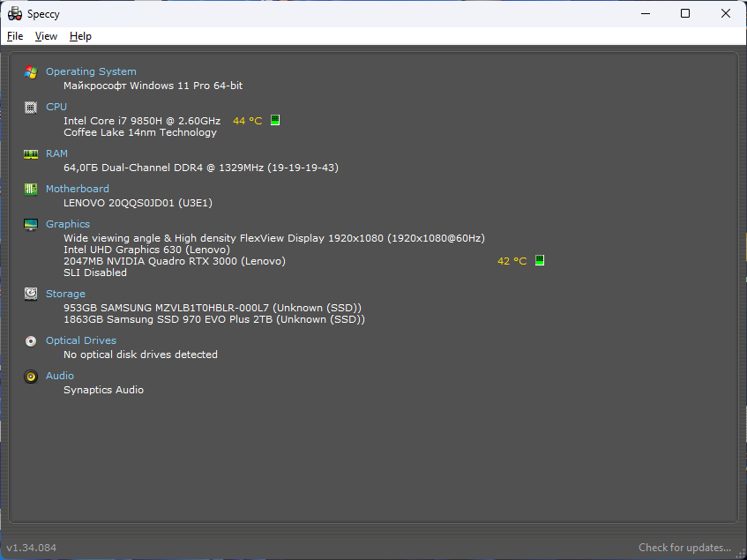747x560 pixels.
Task: Click Check for updates link
Action: 684,548
